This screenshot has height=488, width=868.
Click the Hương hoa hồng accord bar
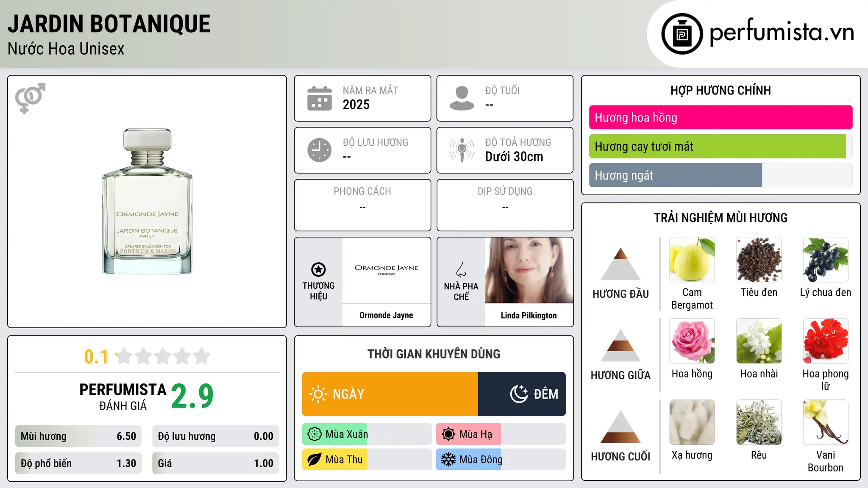click(721, 117)
